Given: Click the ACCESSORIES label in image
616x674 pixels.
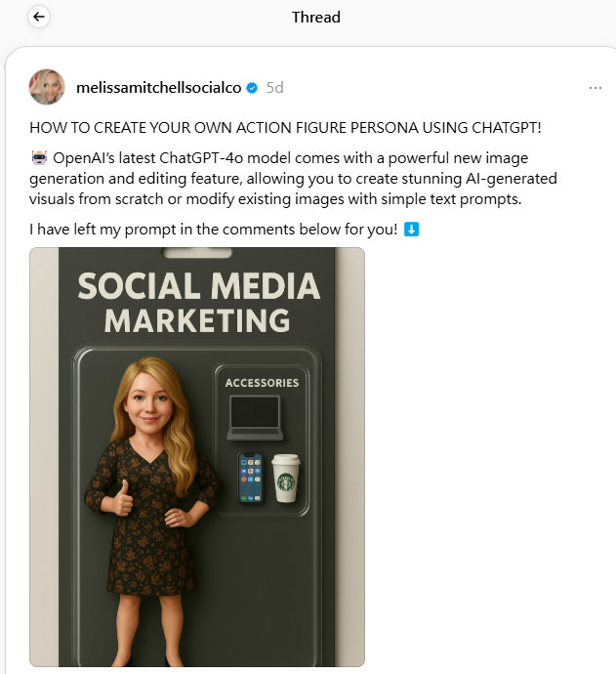Looking at the screenshot, I should [262, 383].
